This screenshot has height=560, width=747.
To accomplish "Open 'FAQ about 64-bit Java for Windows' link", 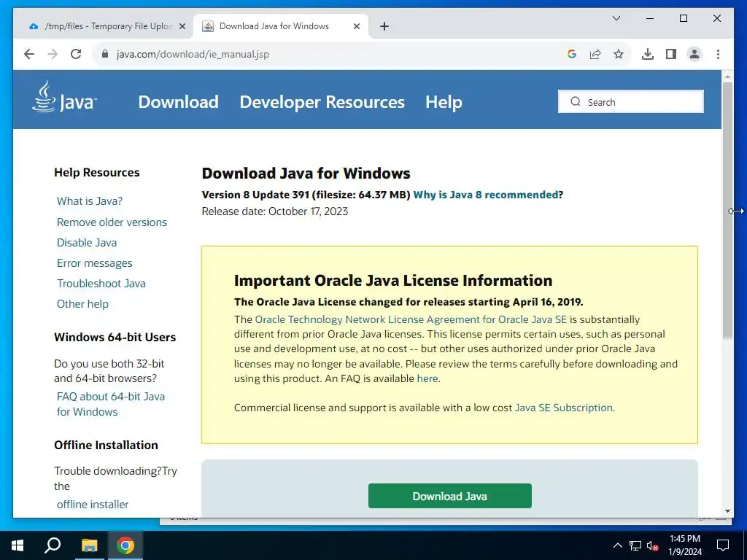I will point(111,404).
